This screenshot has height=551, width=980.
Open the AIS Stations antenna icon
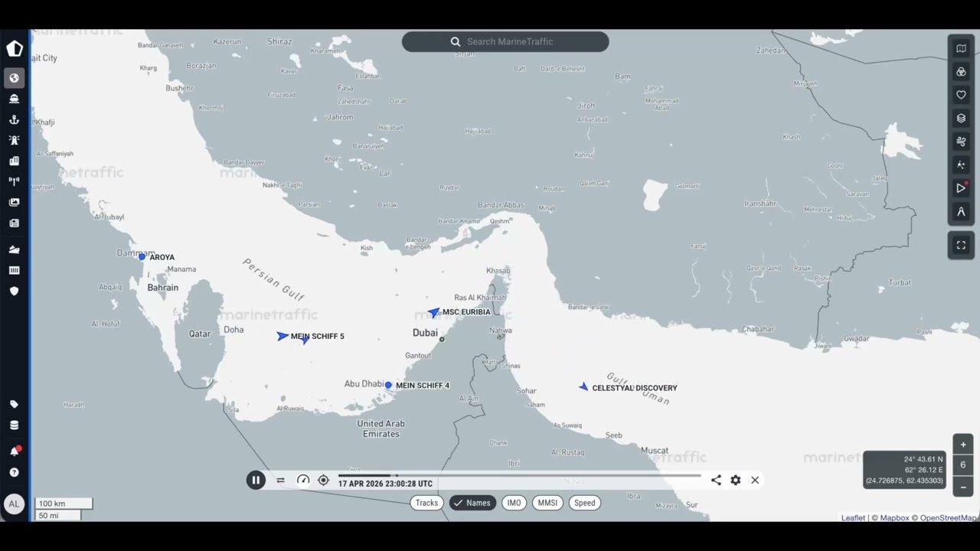pos(14,181)
